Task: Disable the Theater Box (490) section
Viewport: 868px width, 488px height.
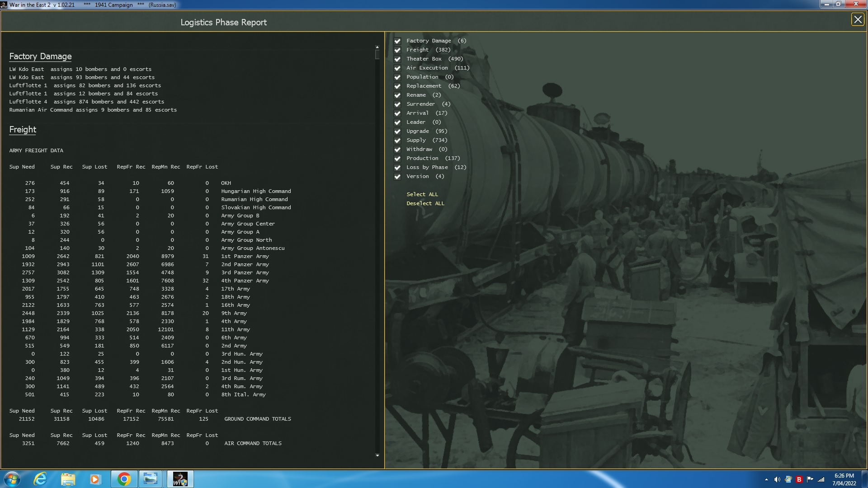Action: (397, 59)
